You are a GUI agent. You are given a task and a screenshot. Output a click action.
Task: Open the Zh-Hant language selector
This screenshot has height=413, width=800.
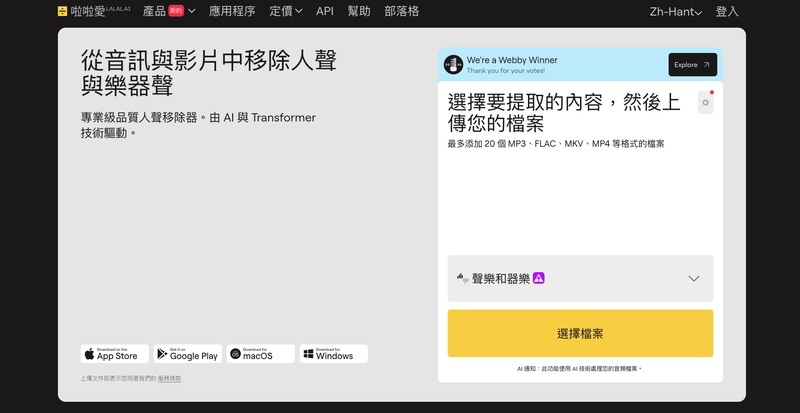676,12
